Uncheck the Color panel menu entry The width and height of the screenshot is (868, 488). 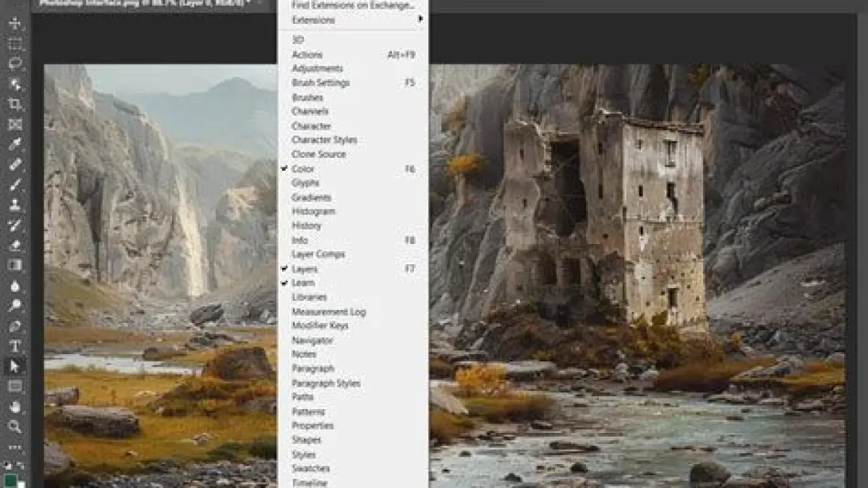pos(303,169)
